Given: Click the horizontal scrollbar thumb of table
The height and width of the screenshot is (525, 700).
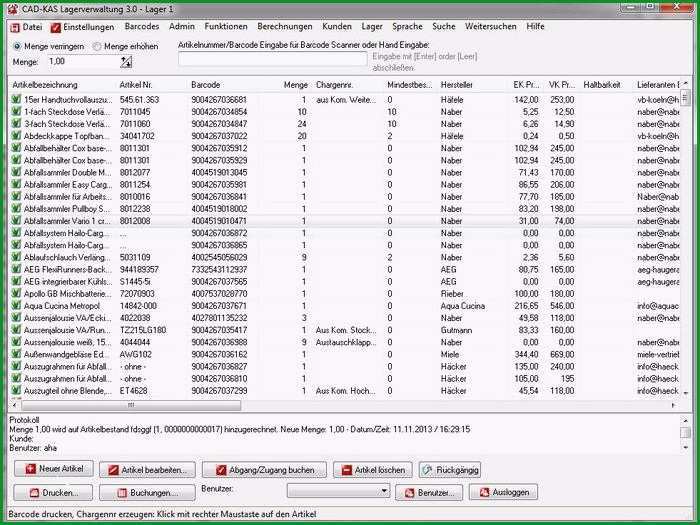Looking at the screenshot, I should [x=131, y=405].
